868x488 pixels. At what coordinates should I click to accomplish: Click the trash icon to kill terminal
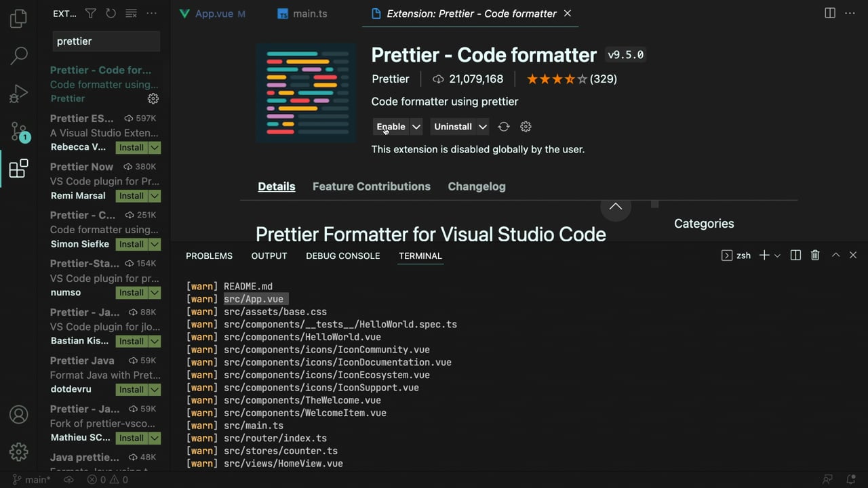[815, 256]
